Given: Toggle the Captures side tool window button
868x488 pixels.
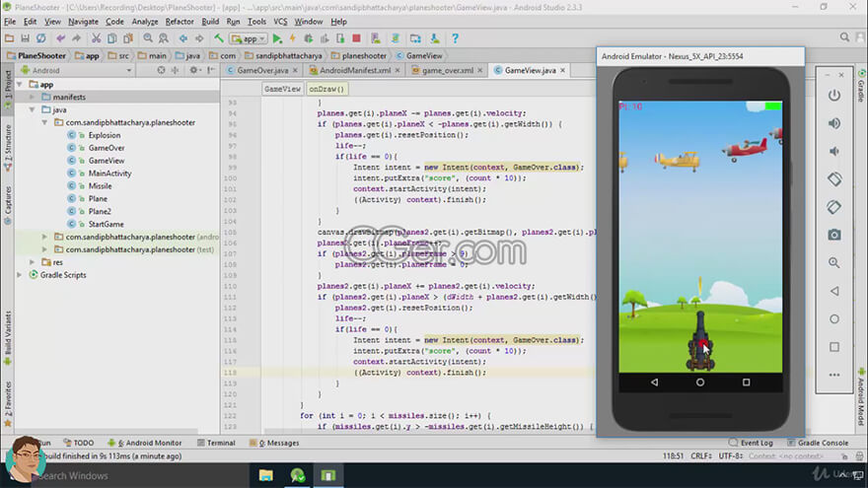Looking at the screenshot, I should tap(8, 205).
